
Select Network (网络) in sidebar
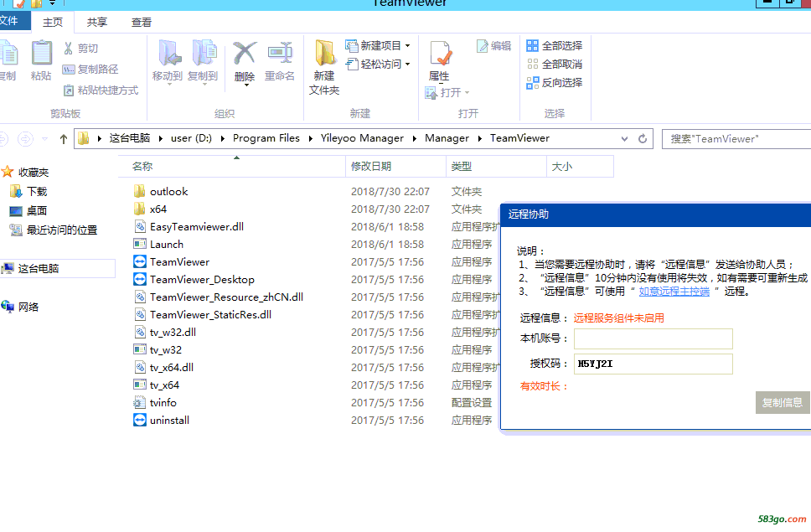(x=21, y=307)
